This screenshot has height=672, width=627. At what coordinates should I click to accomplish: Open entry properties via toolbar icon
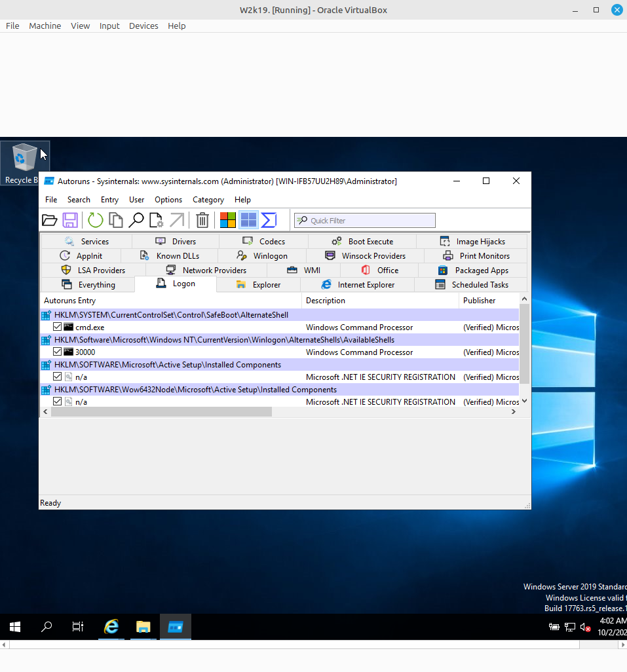point(157,220)
